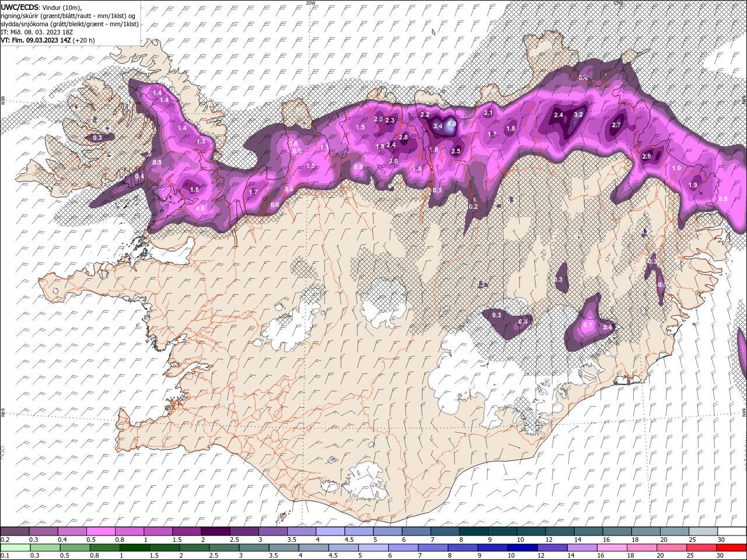Click the 'VT: Fim. 09.03.2023 14Z' valid time
This screenshot has height=560, width=747.
tap(36, 40)
